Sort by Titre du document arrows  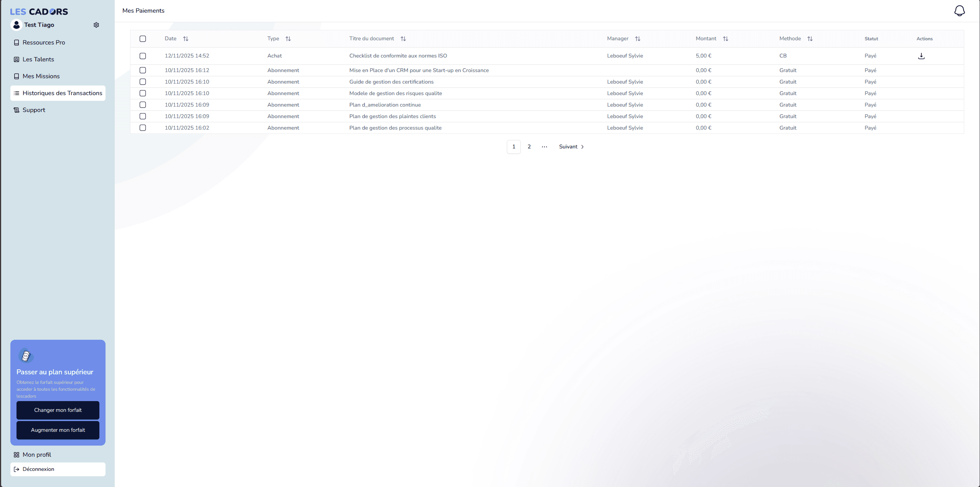tap(403, 39)
